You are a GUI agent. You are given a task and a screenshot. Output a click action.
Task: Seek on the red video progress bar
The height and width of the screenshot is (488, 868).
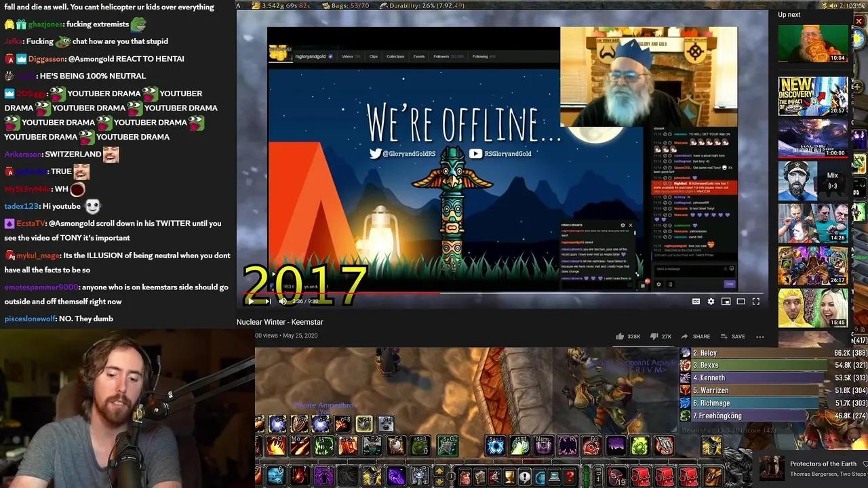[x=502, y=293]
